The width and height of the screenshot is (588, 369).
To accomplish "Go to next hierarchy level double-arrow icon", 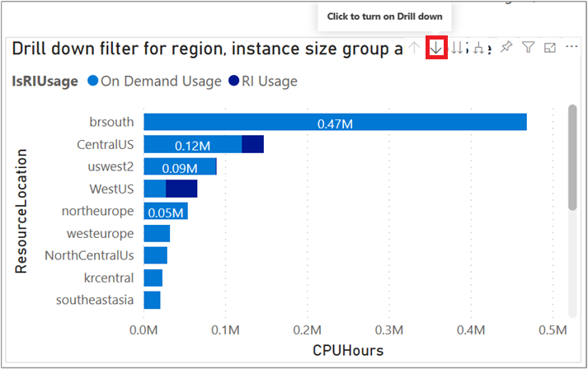I will 458,49.
